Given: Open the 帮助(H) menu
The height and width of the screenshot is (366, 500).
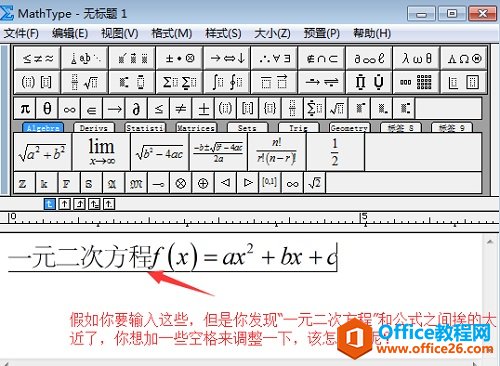Looking at the screenshot, I should (372, 33).
